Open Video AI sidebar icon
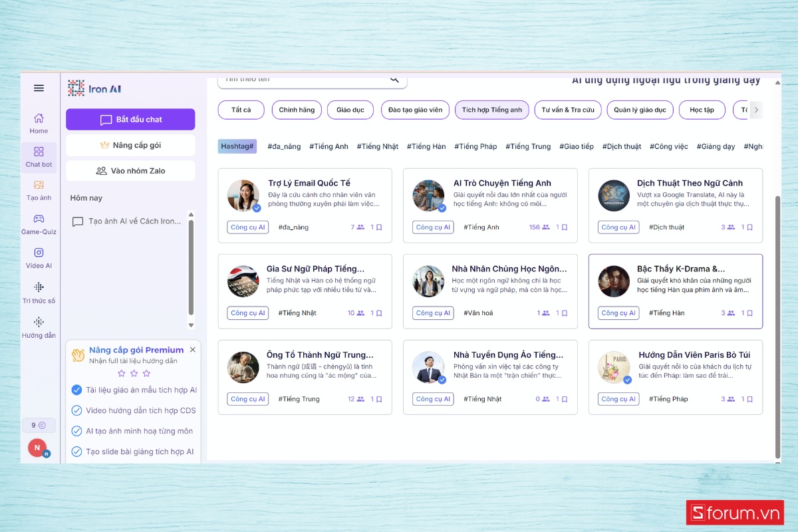Image resolution: width=798 pixels, height=532 pixels. click(x=39, y=252)
